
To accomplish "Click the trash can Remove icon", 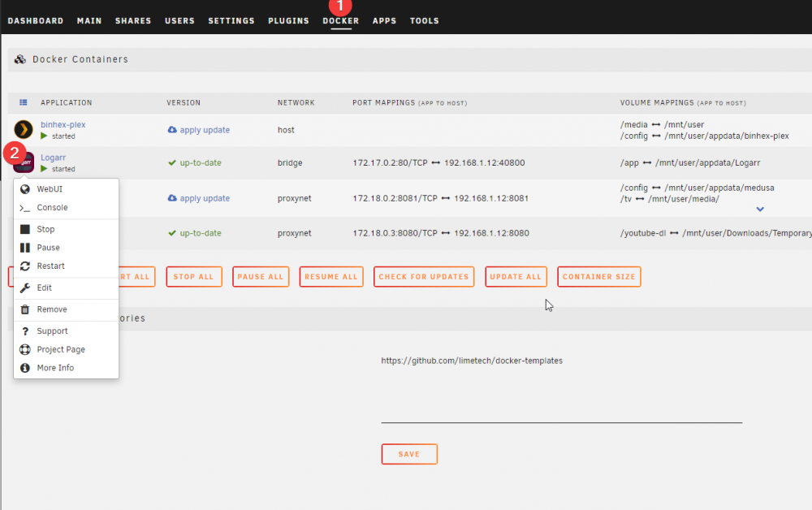I will click(x=25, y=309).
